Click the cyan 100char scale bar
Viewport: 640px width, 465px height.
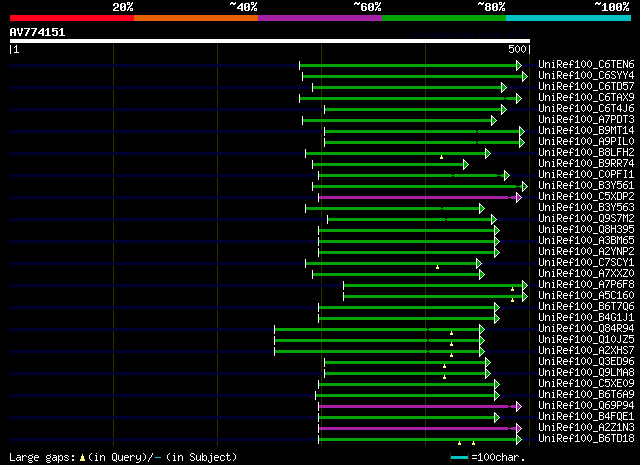tap(460, 457)
